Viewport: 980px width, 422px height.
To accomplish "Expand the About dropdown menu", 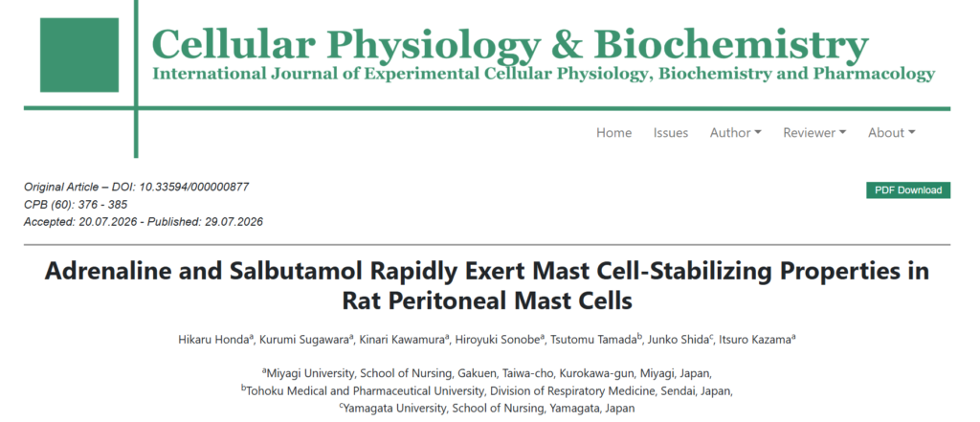I will 891,133.
